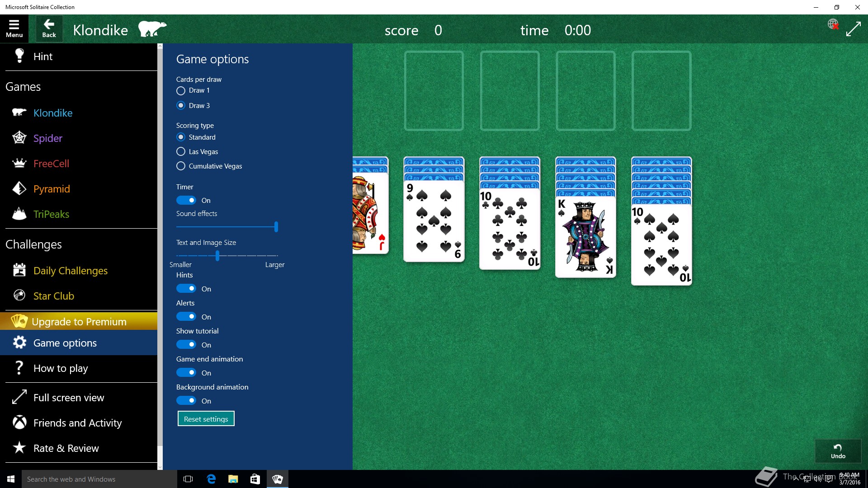868x488 pixels.
Task: Open the Windows Start button
Action: point(11,479)
